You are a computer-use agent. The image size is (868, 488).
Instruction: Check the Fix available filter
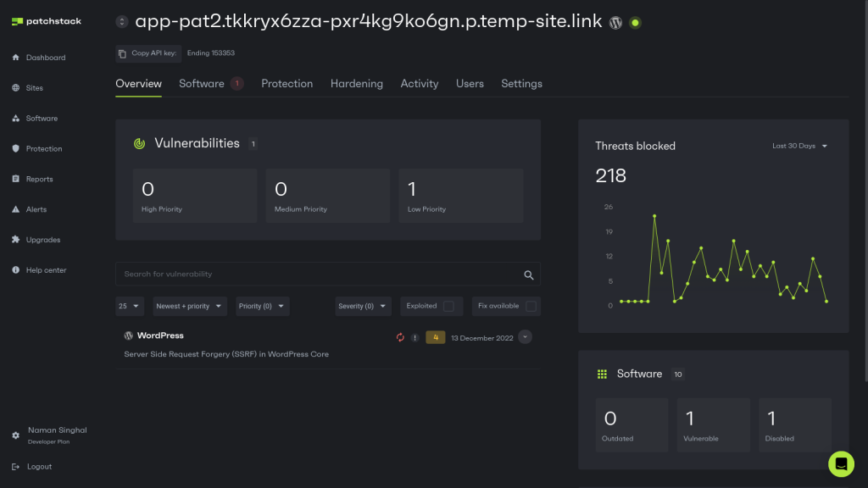pyautogui.click(x=531, y=306)
